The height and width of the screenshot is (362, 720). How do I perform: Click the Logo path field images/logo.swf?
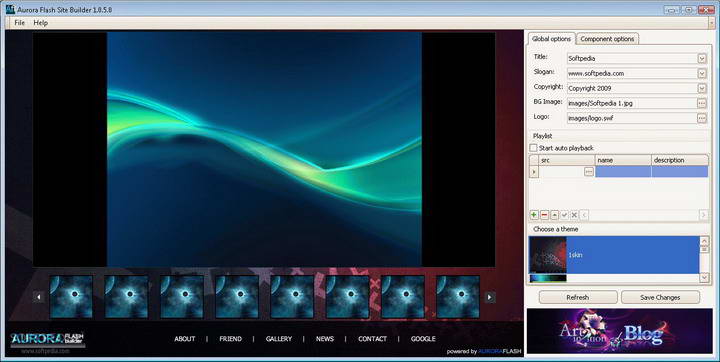[632, 118]
